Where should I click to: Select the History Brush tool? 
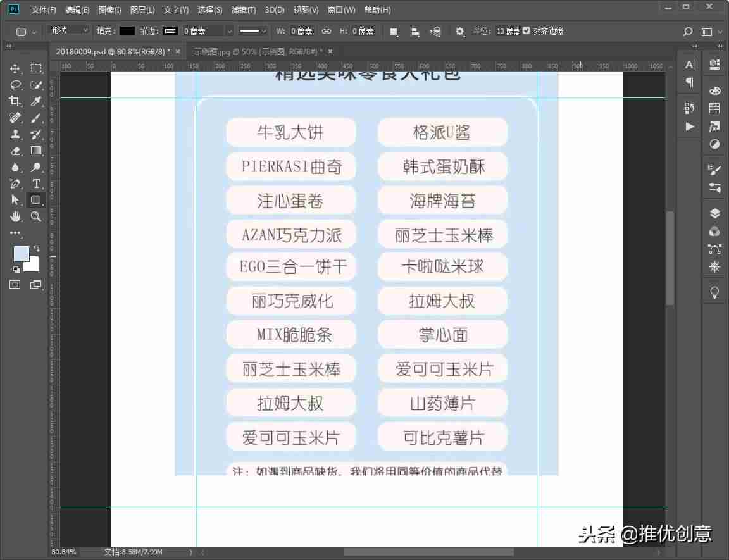[36, 134]
